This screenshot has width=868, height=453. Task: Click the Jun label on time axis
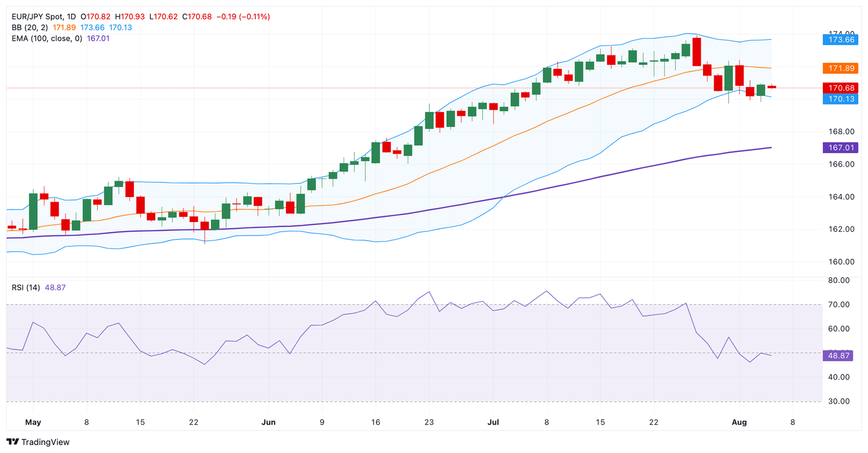click(269, 422)
